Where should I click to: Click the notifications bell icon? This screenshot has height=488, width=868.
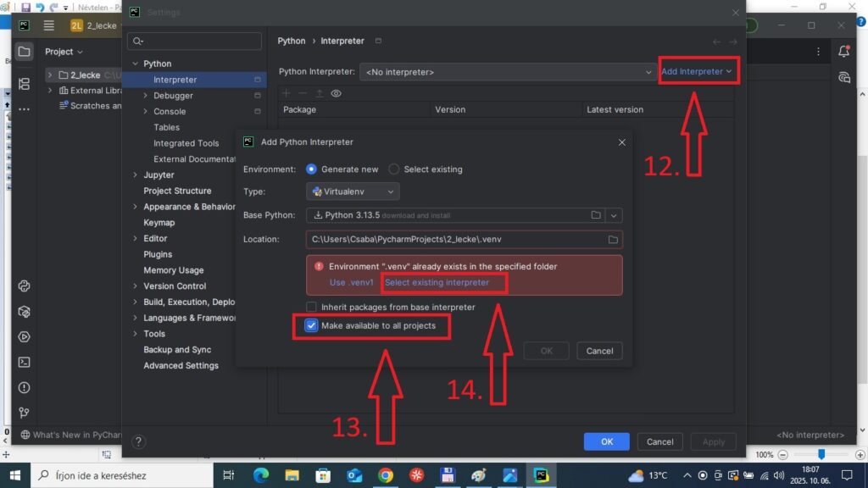843,52
